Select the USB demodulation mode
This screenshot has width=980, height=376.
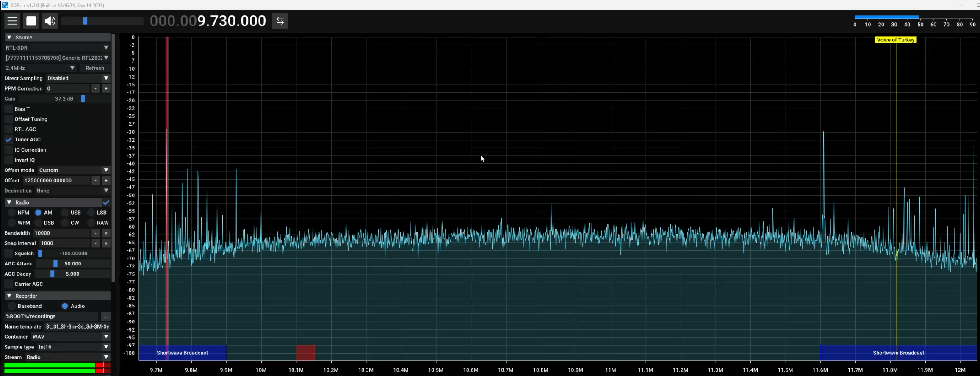65,213
